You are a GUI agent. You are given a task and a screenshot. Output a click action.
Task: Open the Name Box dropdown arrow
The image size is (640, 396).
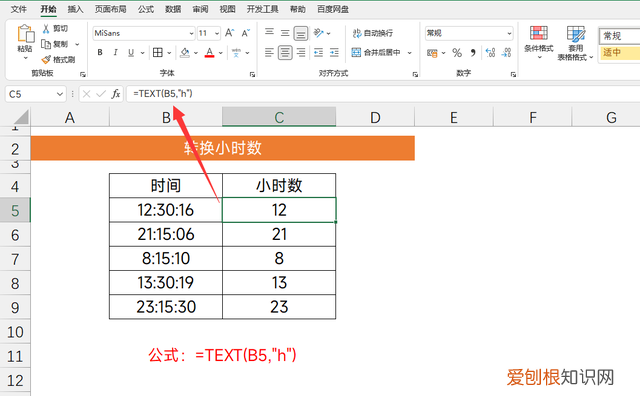[60, 94]
